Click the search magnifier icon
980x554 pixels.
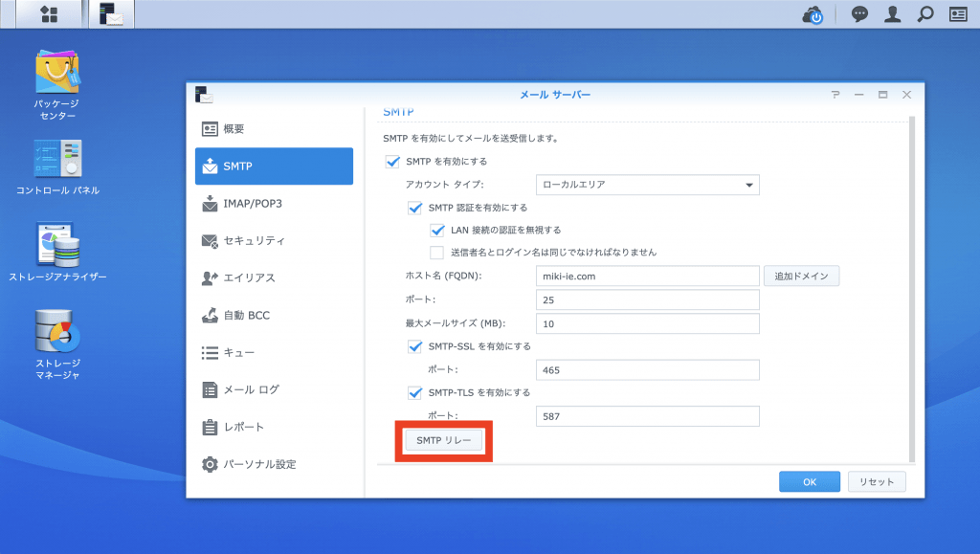coord(924,14)
